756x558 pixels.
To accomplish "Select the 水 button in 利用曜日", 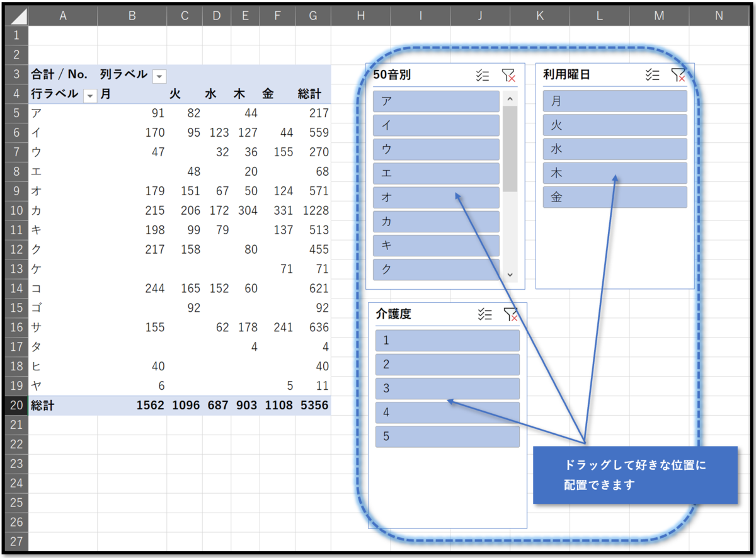I will tap(614, 149).
